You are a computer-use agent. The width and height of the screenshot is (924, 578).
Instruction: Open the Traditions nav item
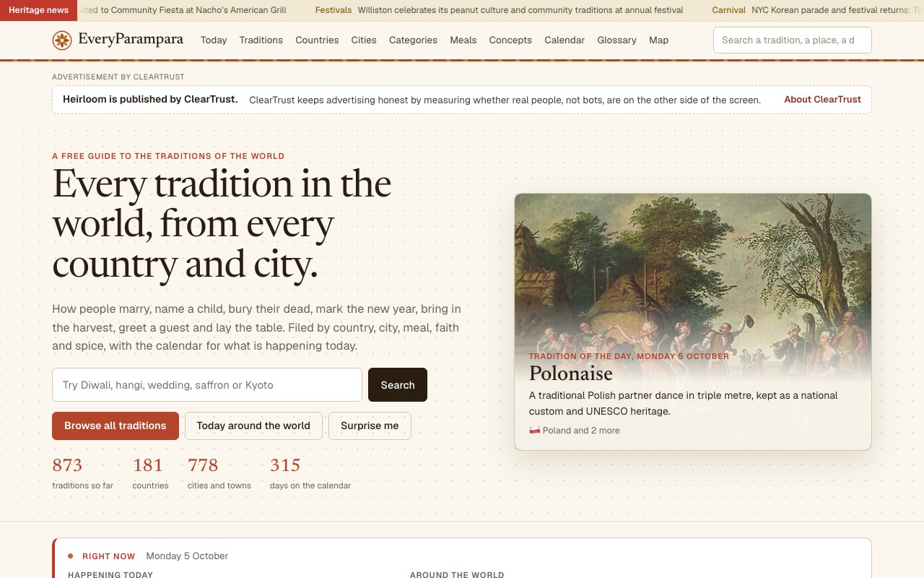coord(261,40)
